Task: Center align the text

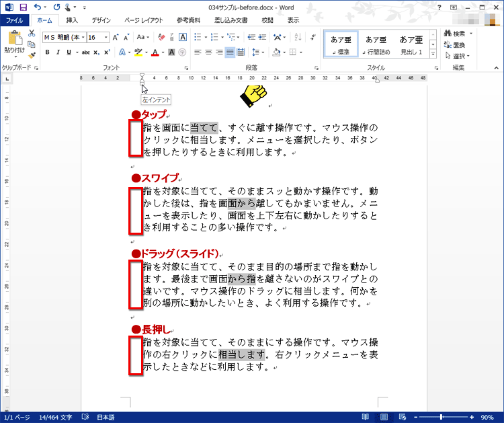Action: point(208,52)
